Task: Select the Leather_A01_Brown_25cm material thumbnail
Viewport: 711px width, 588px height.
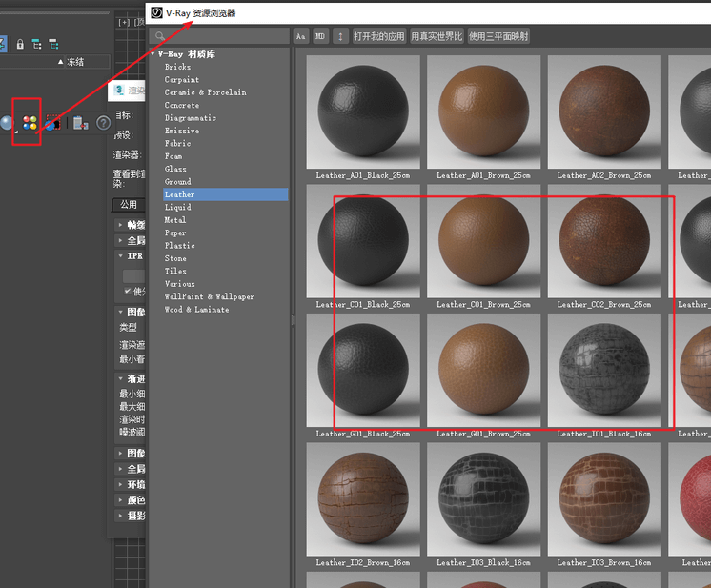Action: (484, 112)
